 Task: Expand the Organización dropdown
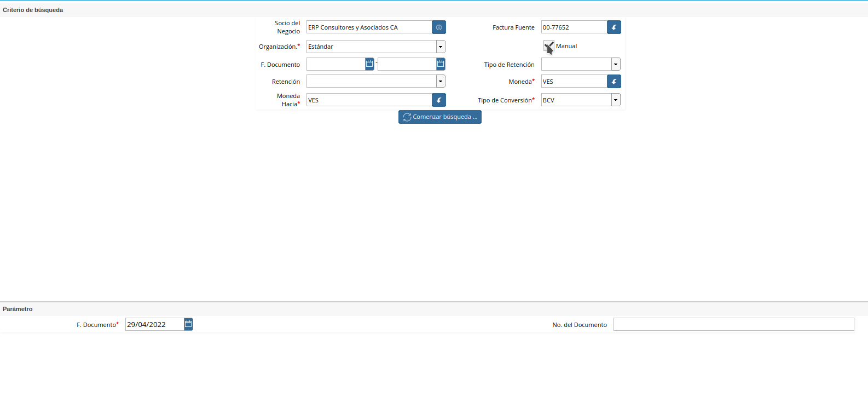(441, 47)
